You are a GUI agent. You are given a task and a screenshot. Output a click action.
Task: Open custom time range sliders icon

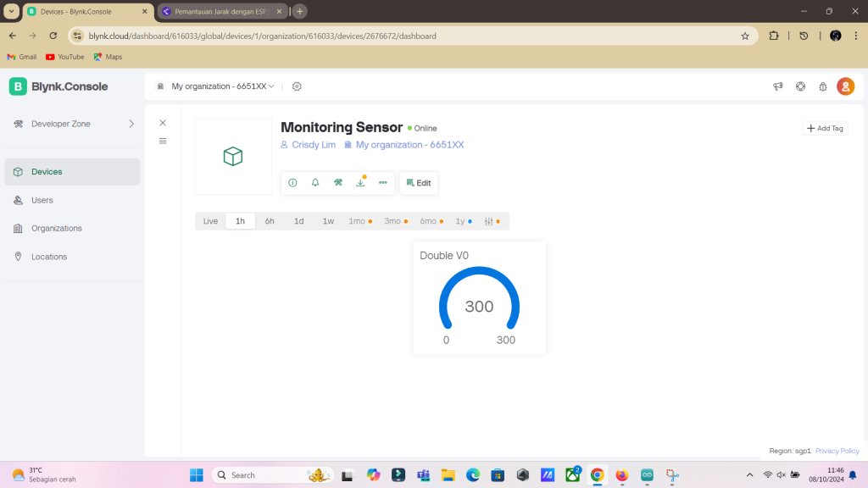click(x=489, y=221)
